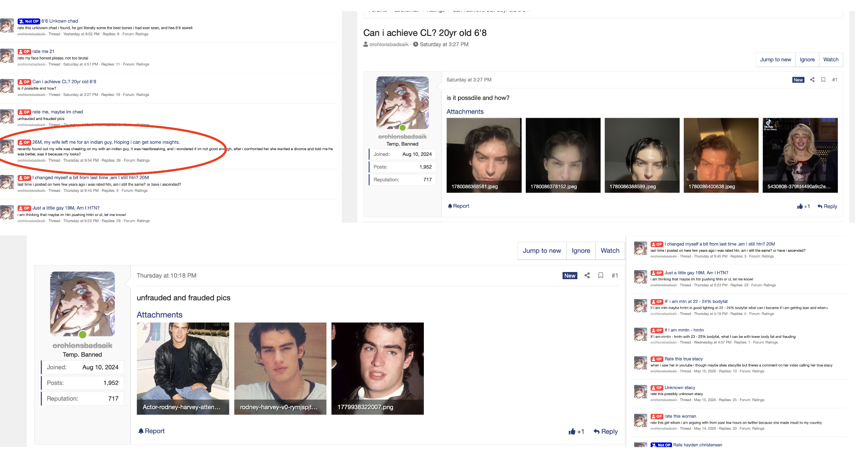The width and height of the screenshot is (868, 453).
Task: Click 'Ignore' above the Thursday 10:18 PM post
Action: pos(581,251)
